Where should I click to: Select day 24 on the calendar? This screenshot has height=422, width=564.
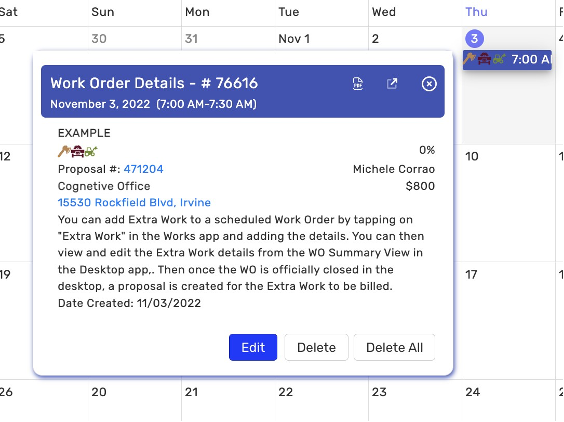click(x=472, y=392)
